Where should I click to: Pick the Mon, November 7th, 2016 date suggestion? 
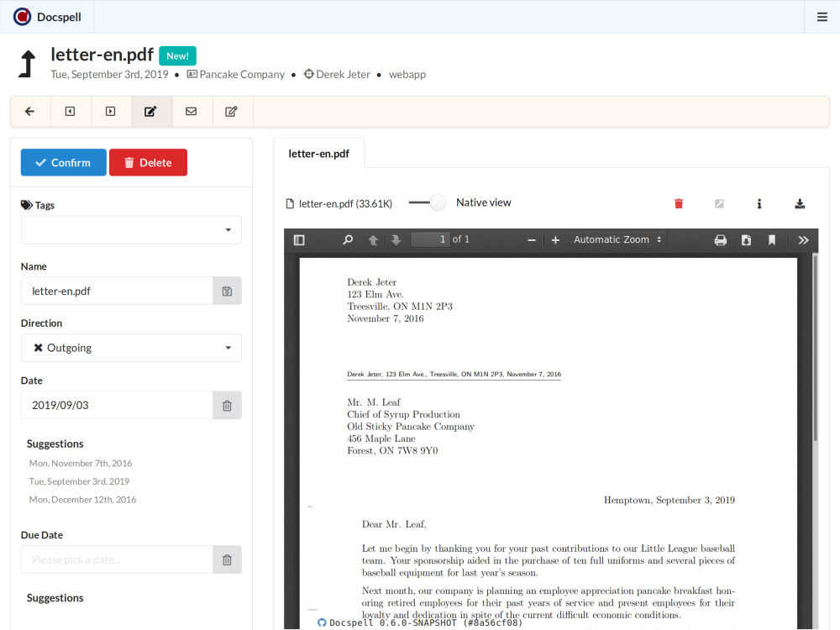tap(81, 464)
